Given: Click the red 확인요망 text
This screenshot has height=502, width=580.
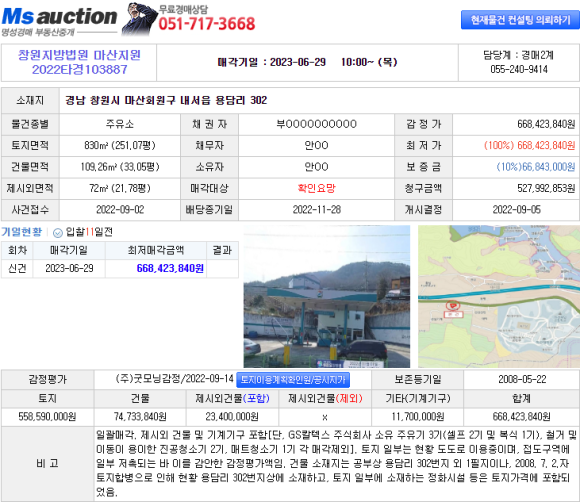Looking at the screenshot, I should tap(317, 188).
